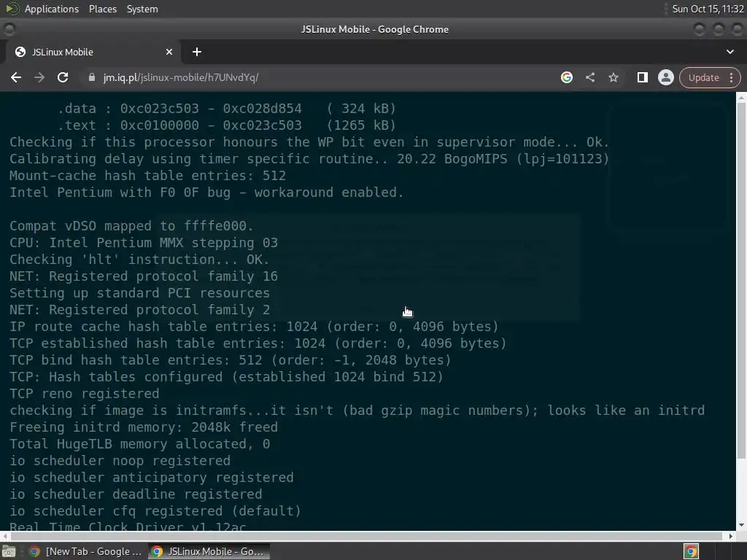Click the horizontal scrollbar right arrow
Screen dimensions: 747x560
(x=731, y=536)
